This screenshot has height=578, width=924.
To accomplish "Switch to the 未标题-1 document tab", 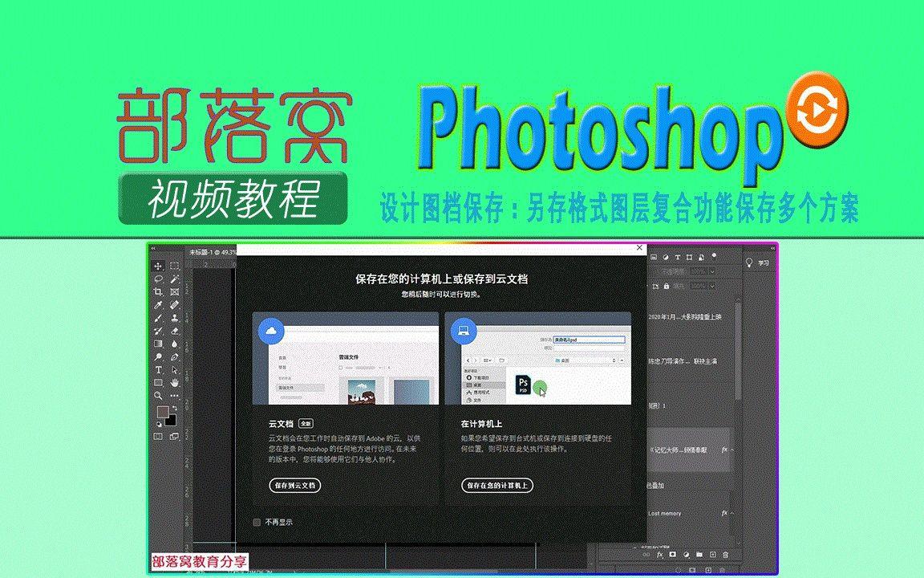I will tap(212, 252).
